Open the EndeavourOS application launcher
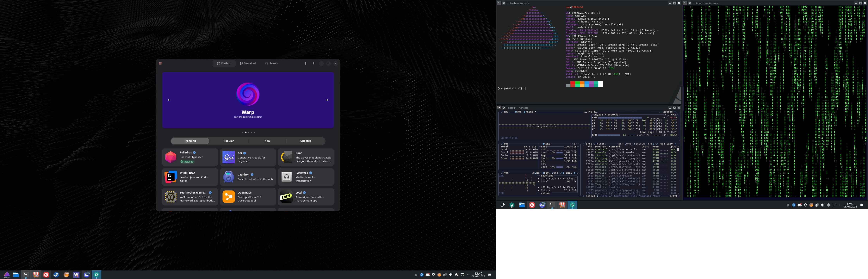868x279 pixels. coord(7,275)
